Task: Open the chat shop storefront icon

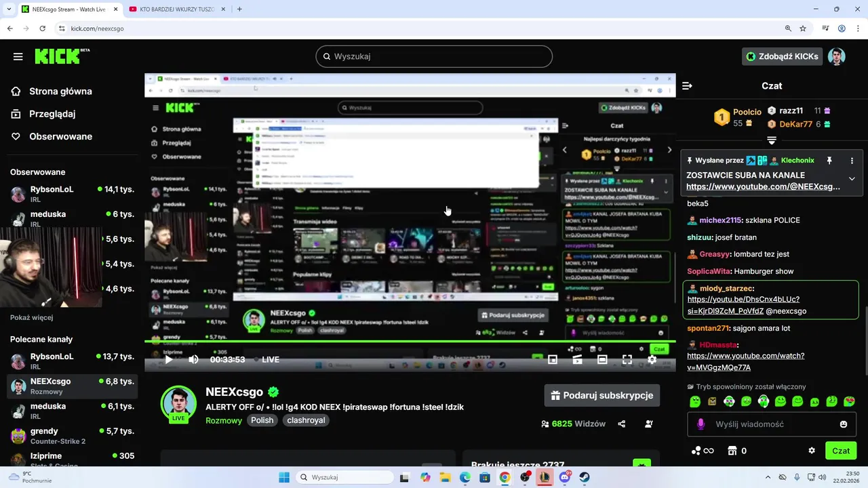Action: 732,451
